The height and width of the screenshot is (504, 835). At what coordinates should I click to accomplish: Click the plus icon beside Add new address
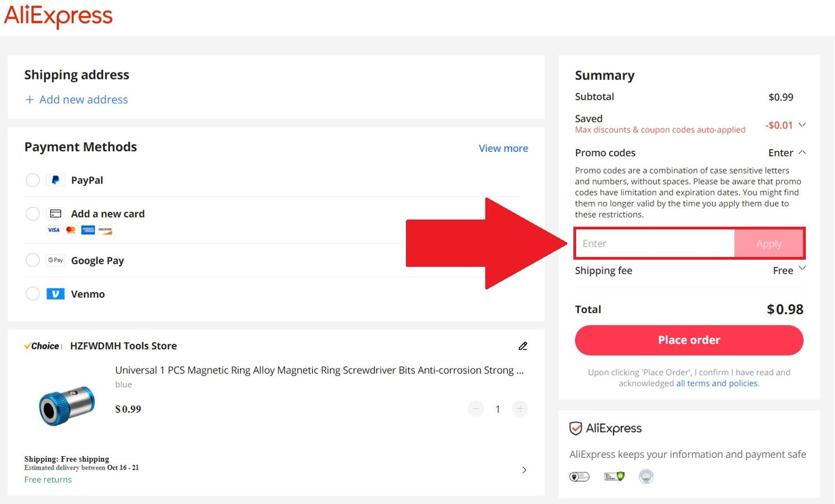pyautogui.click(x=30, y=100)
